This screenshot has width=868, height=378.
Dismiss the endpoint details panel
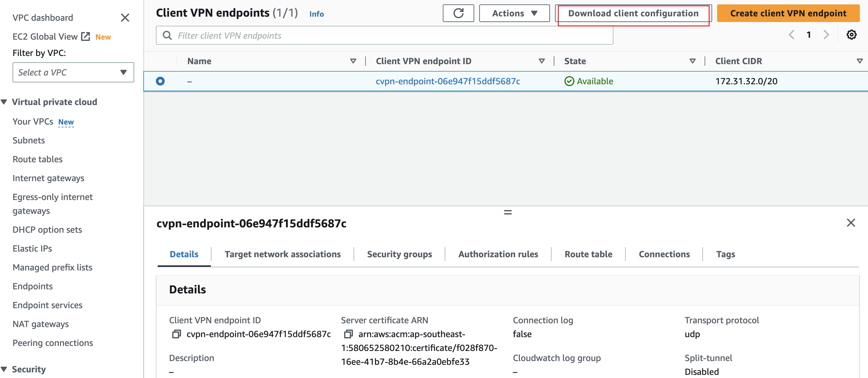[851, 223]
